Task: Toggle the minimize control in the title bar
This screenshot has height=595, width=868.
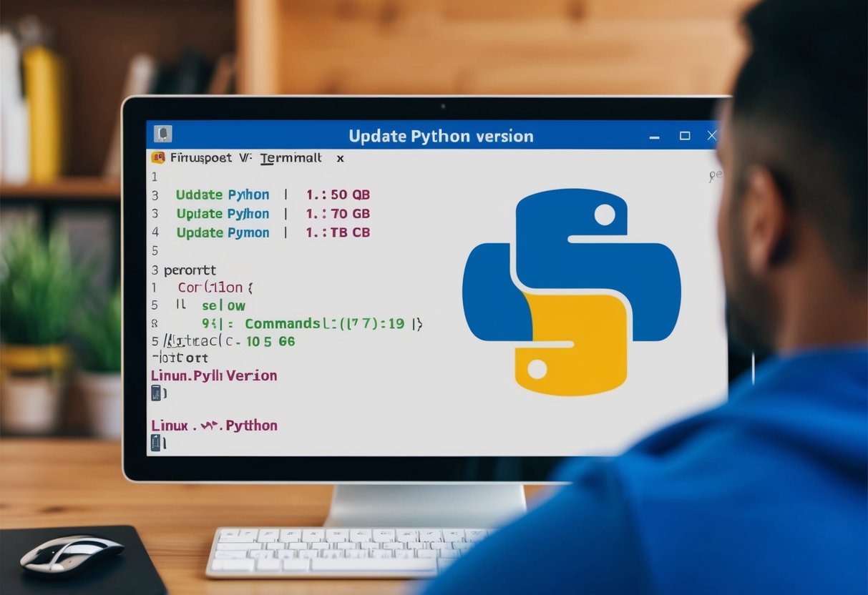Action: pyautogui.click(x=655, y=135)
